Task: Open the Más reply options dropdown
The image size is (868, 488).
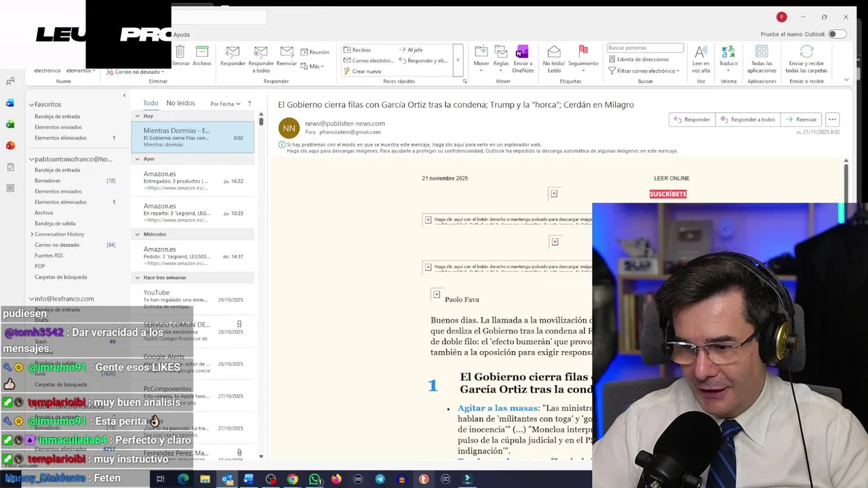Action: click(x=312, y=66)
